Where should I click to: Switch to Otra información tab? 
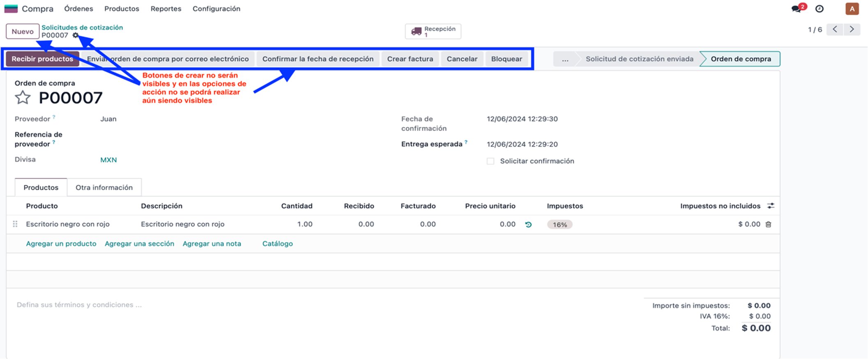click(104, 187)
